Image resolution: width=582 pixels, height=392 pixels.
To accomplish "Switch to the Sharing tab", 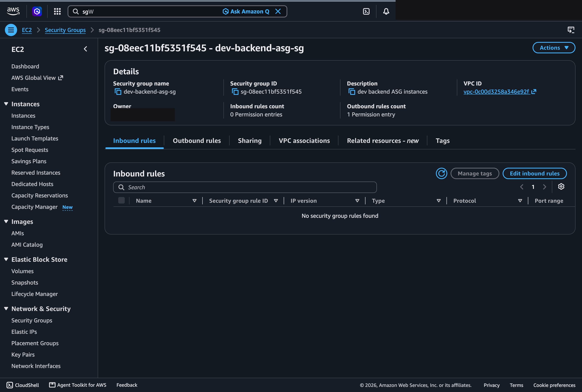I will pos(250,141).
